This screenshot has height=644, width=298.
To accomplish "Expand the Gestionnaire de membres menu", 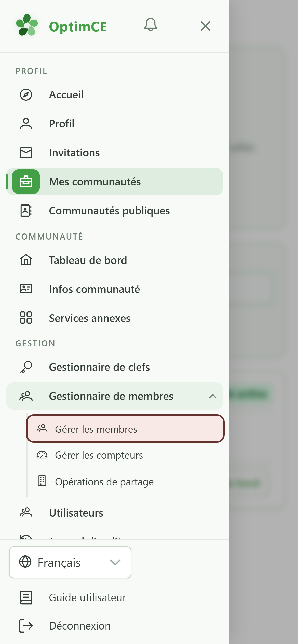I will tap(115, 396).
